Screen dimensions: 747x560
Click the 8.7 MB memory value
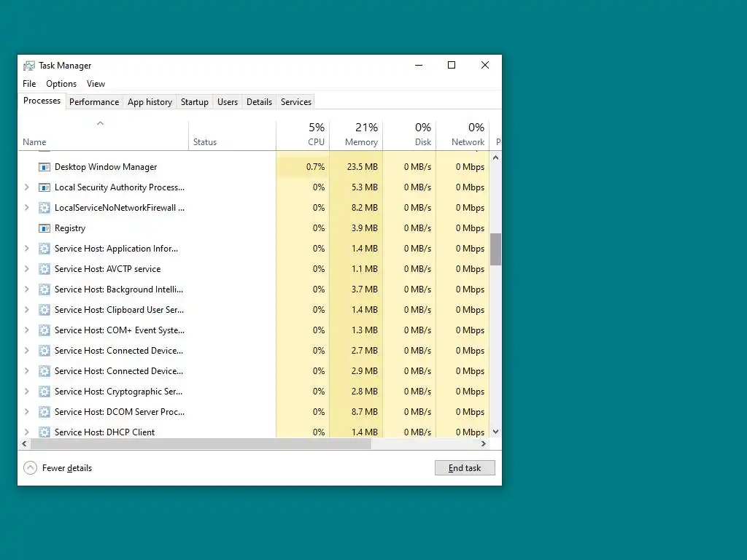click(365, 412)
